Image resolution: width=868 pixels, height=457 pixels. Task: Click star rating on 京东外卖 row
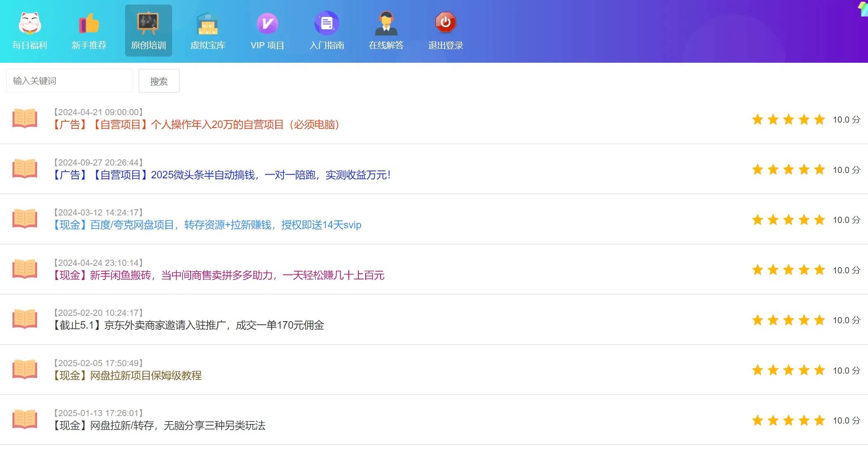pyautogui.click(x=788, y=320)
